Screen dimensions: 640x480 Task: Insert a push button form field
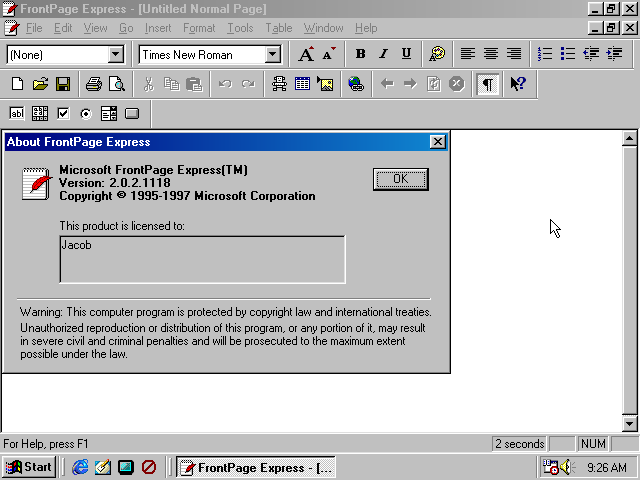pyautogui.click(x=132, y=113)
